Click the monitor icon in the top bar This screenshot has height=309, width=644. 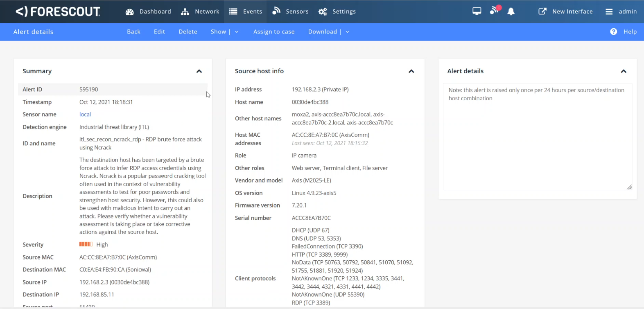tap(477, 11)
